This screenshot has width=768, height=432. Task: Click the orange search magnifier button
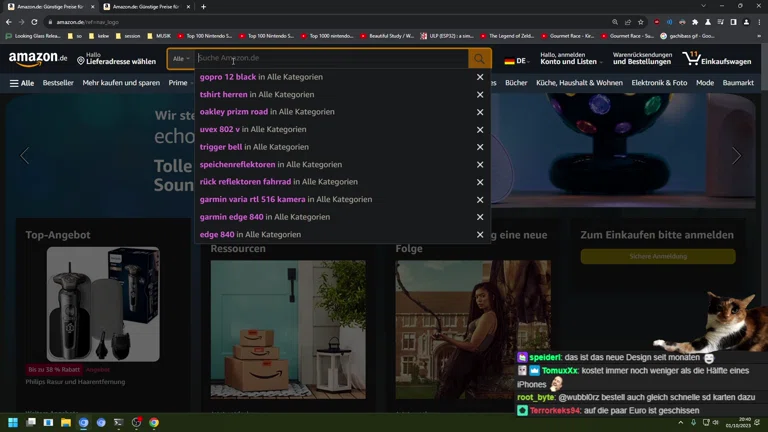click(x=479, y=59)
